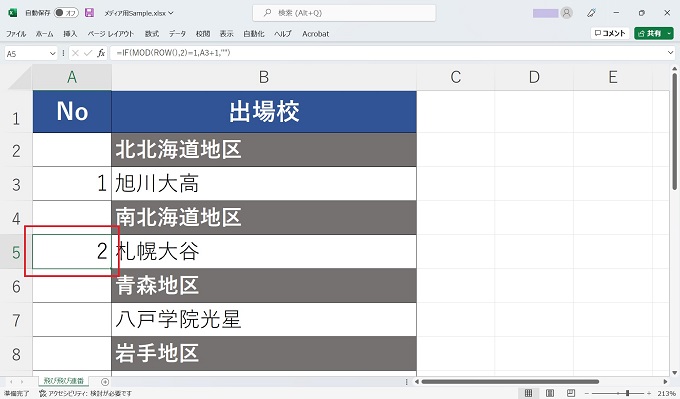Click the search box (Alt+Q)

(344, 13)
